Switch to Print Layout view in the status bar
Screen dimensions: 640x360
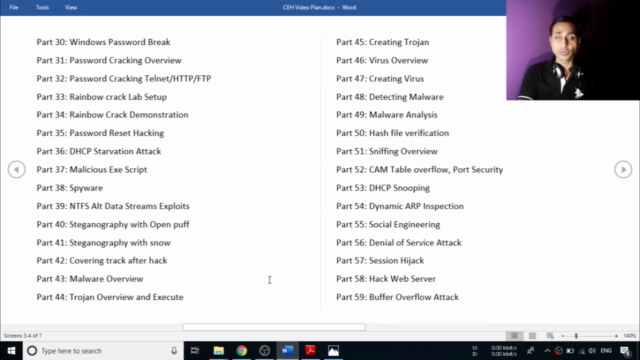(x=532, y=336)
